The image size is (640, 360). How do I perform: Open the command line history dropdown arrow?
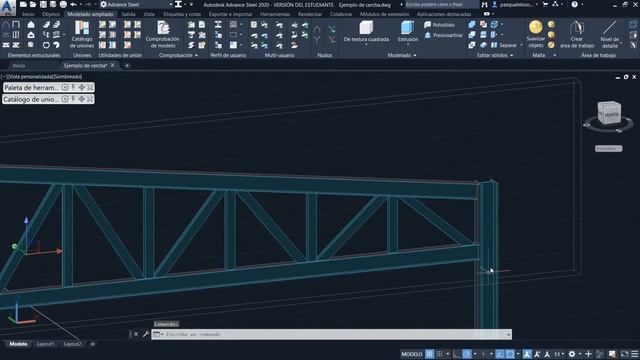coord(508,334)
